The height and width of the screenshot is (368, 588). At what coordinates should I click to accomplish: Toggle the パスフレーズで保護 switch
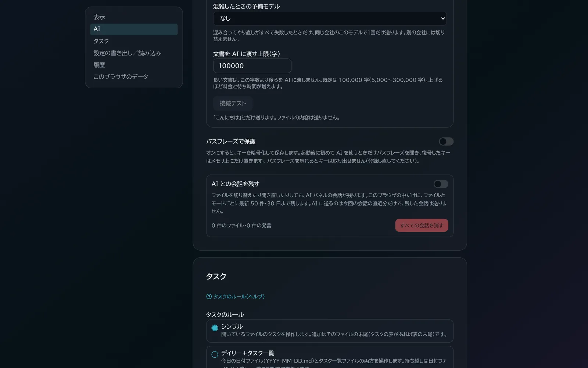446,142
